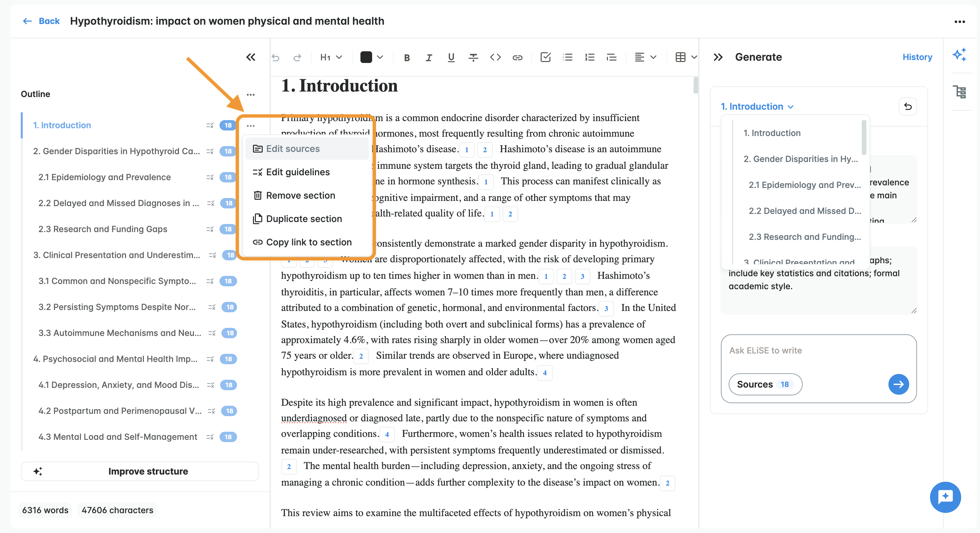The image size is (980, 533).
Task: Toggle underline formatting
Action: [451, 57]
